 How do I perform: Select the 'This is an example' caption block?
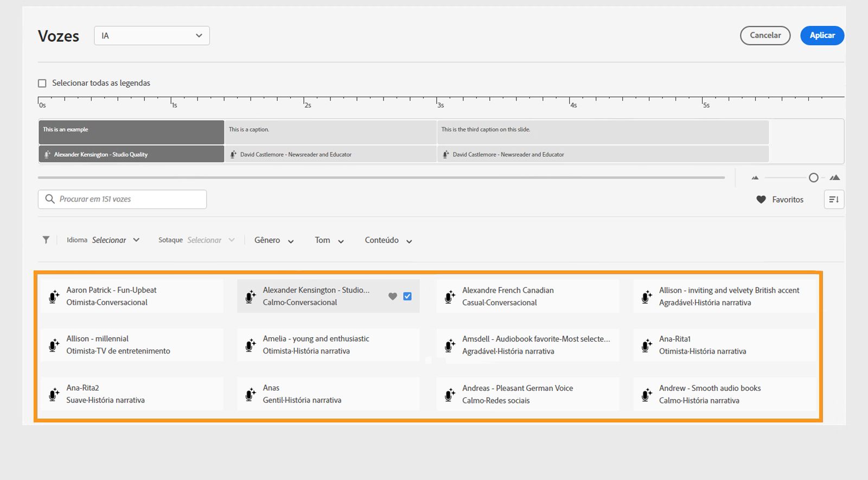pyautogui.click(x=131, y=132)
